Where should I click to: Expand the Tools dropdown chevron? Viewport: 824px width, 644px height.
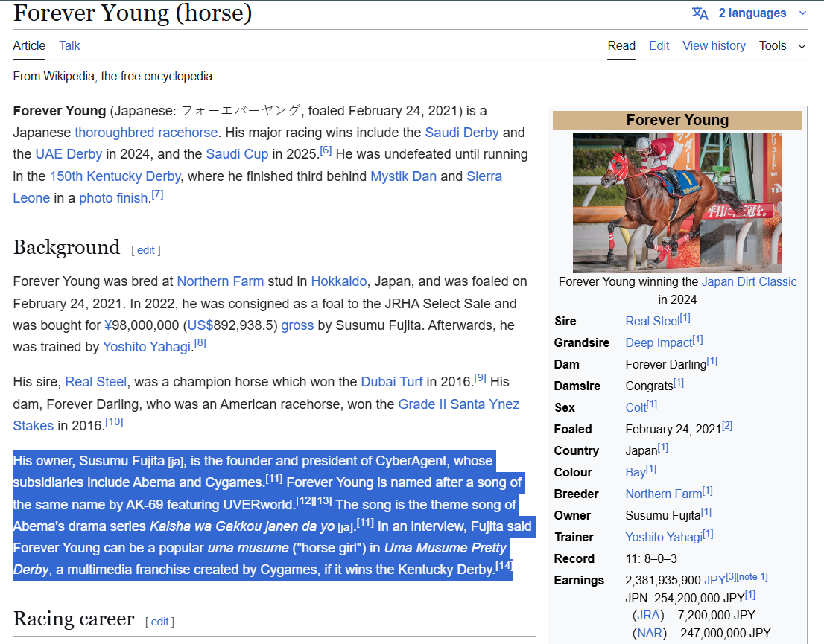(802, 46)
